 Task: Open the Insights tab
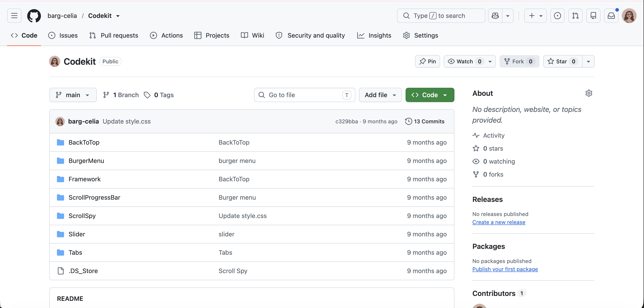(374, 35)
